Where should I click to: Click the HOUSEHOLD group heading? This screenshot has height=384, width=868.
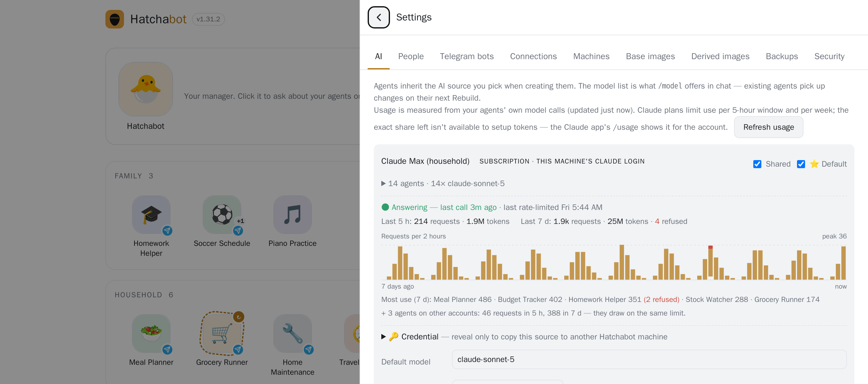(138, 295)
